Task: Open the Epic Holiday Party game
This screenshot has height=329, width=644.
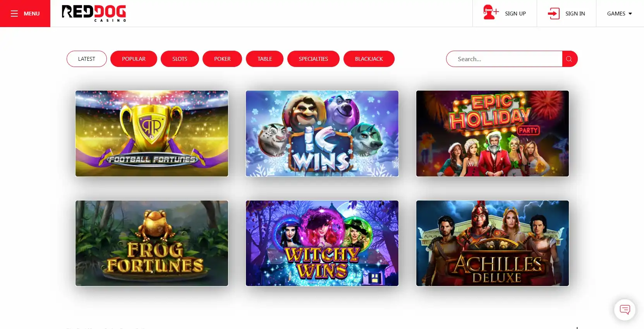Action: pos(493,134)
